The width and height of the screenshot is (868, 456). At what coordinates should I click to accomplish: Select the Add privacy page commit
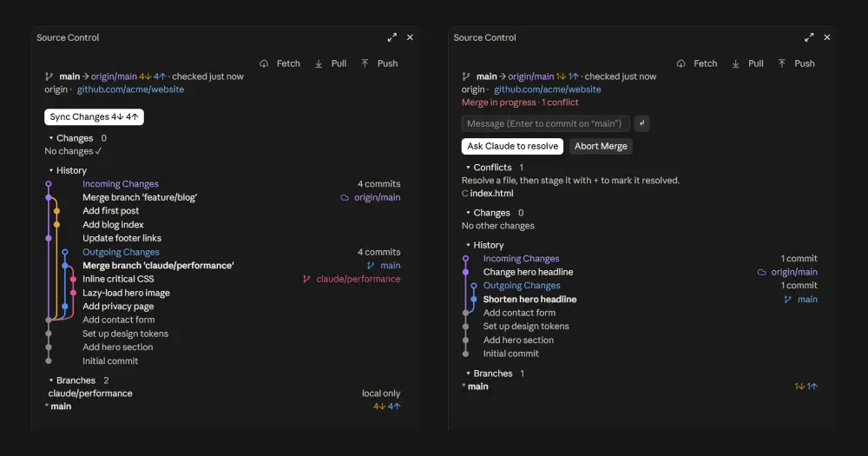(x=118, y=307)
